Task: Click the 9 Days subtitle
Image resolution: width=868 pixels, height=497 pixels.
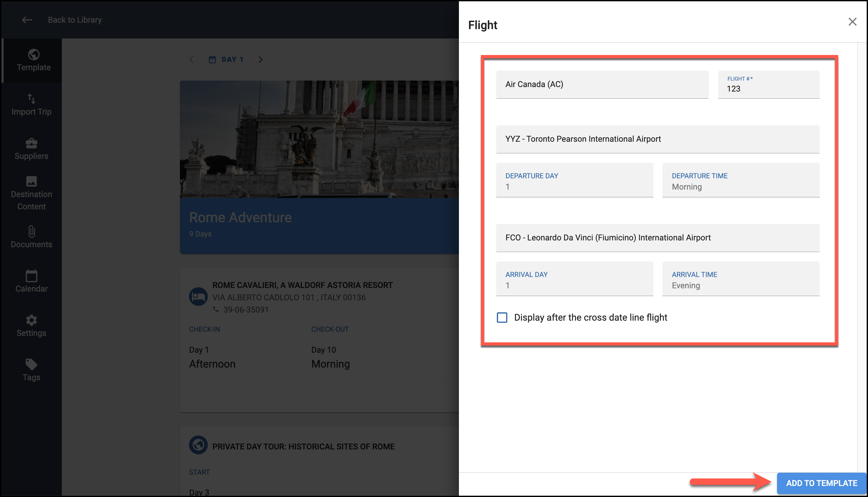Action: pos(200,234)
